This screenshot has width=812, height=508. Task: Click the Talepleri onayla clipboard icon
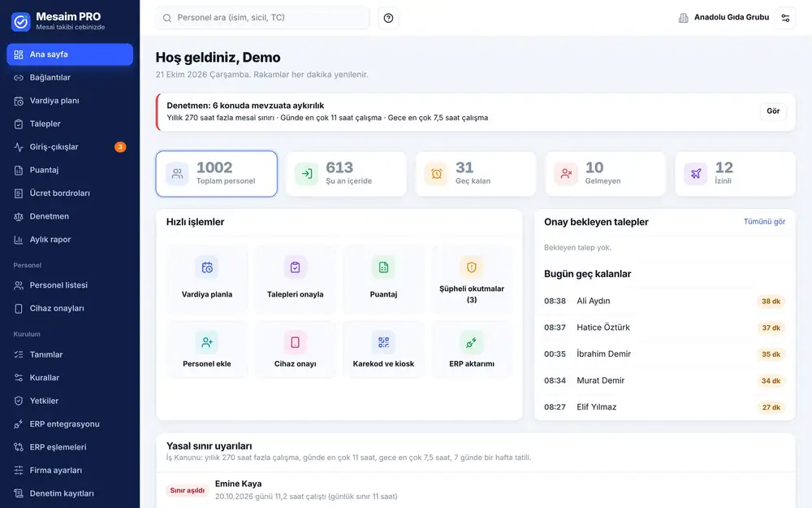[x=296, y=267]
